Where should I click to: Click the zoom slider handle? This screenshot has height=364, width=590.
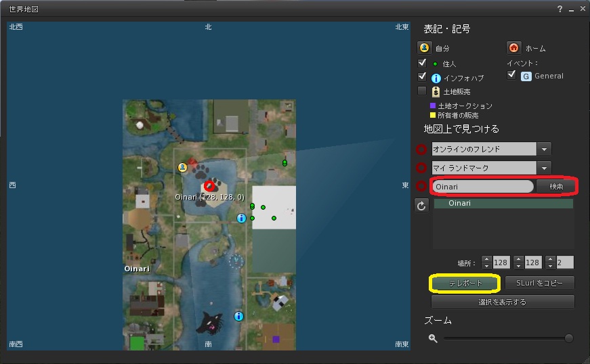point(568,338)
